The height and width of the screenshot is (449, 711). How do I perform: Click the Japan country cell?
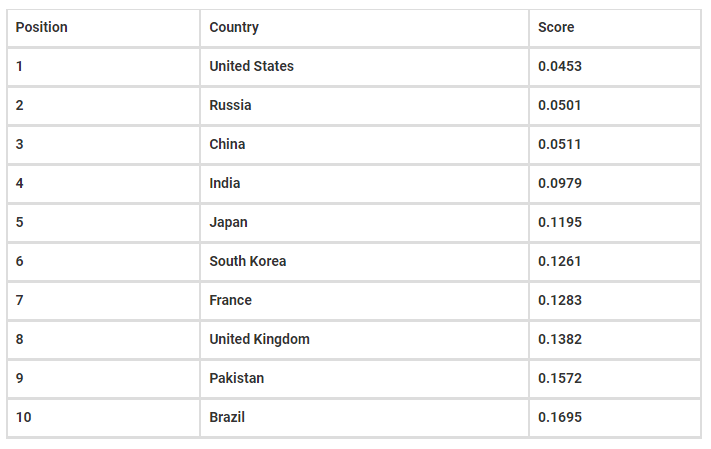point(228,222)
